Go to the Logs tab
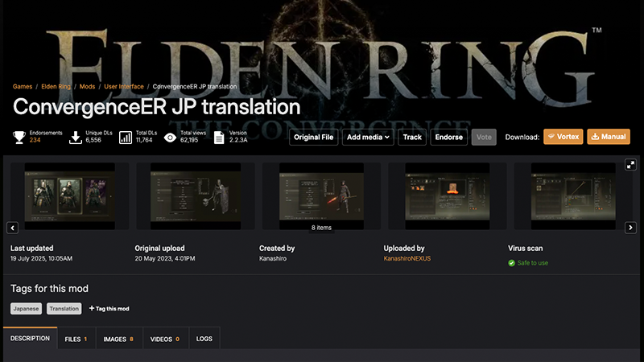The height and width of the screenshot is (362, 644). [204, 339]
